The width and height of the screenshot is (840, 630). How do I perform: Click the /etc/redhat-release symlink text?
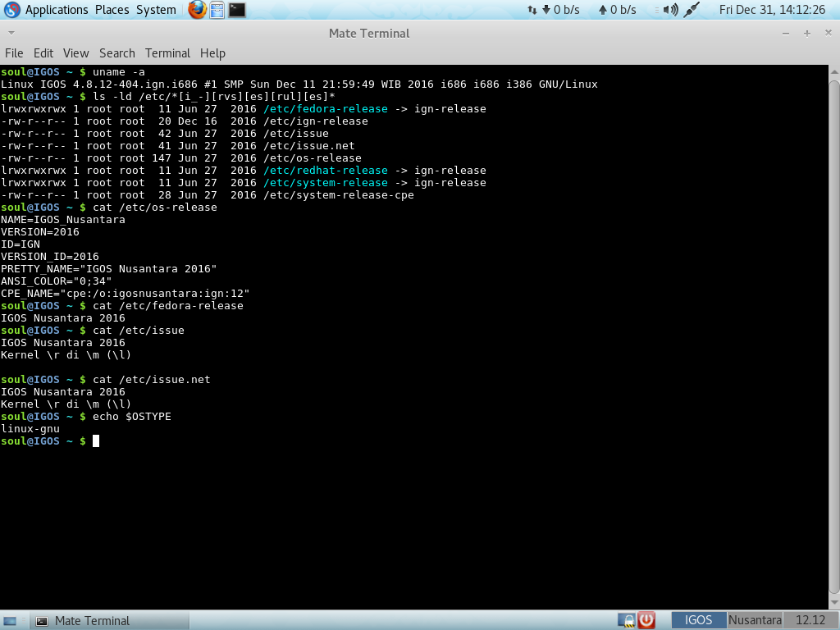pos(326,171)
